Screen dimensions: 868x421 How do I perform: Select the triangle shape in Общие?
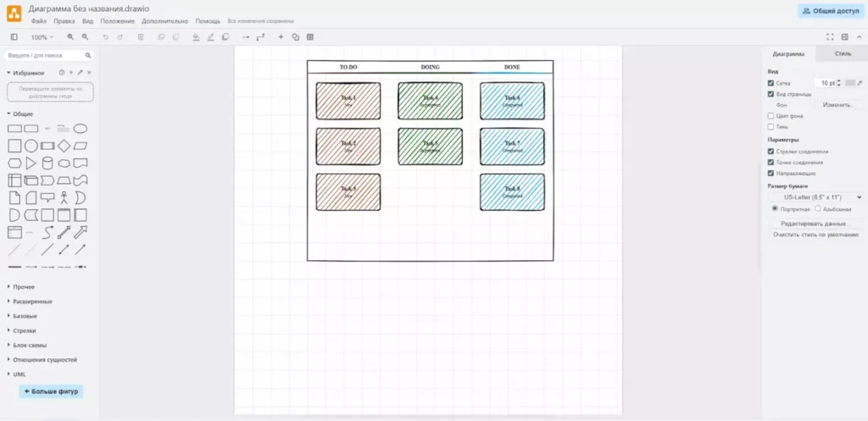click(31, 163)
